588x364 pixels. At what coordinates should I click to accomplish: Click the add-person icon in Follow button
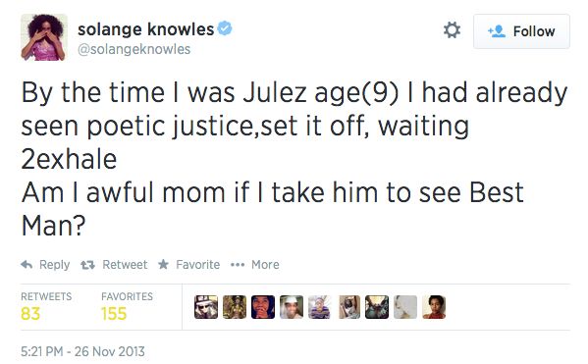[x=497, y=31]
